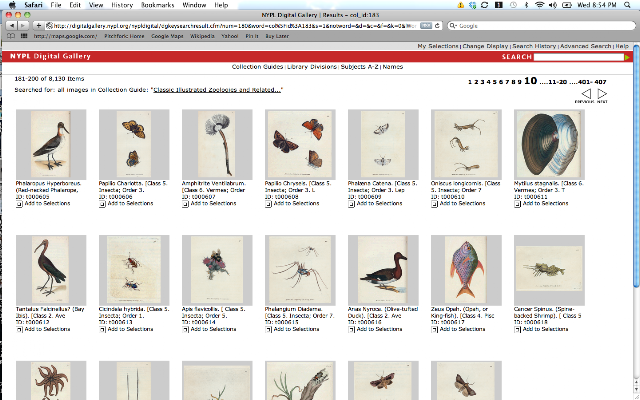Screen dimensions: 640x400
Task: Open the Phalangium Diadema spider thumbnail
Action: pos(300,270)
